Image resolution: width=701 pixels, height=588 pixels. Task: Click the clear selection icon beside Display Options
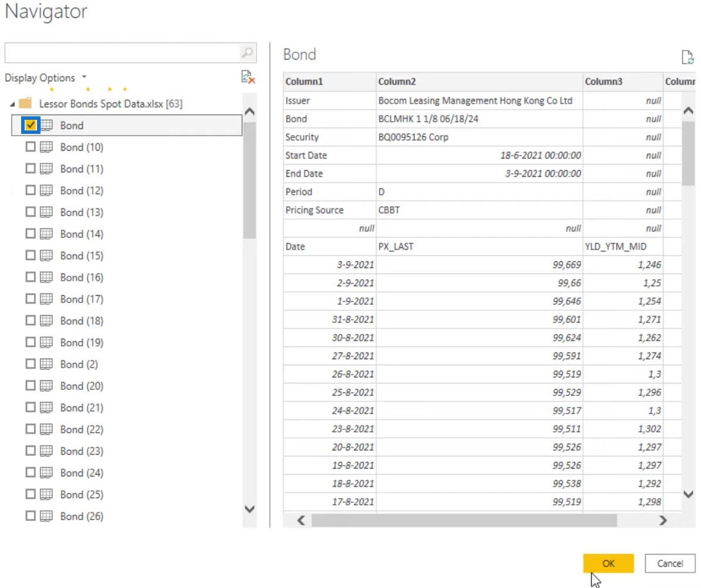pos(248,77)
